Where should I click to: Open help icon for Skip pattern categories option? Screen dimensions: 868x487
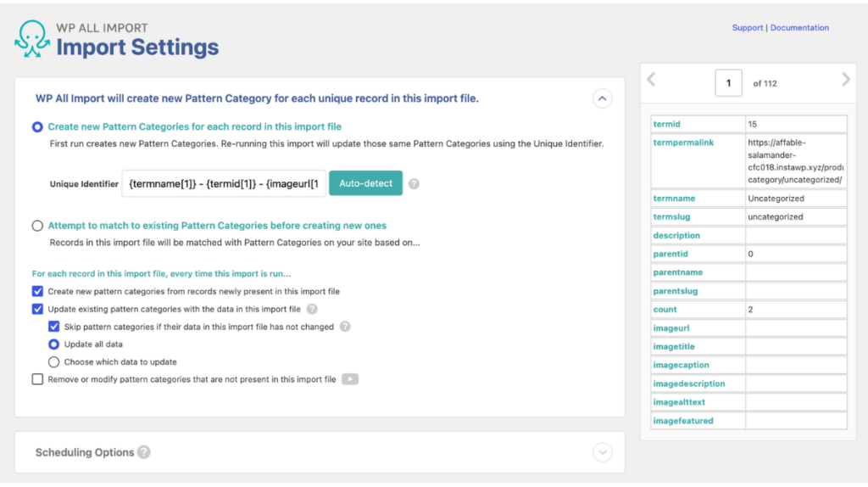coord(345,327)
